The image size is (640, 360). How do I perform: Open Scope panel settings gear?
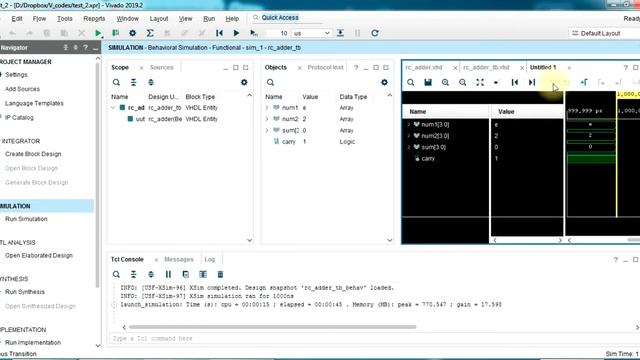click(244, 82)
